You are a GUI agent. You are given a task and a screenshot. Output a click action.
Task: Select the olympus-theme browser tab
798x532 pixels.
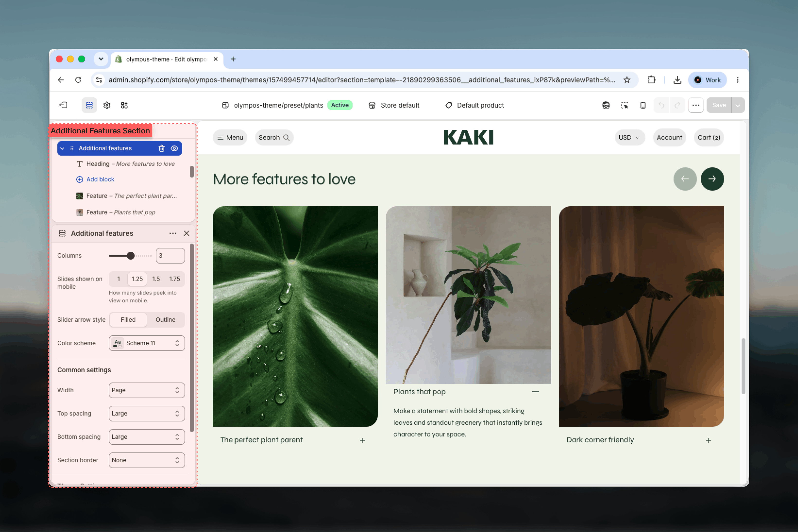coord(167,59)
